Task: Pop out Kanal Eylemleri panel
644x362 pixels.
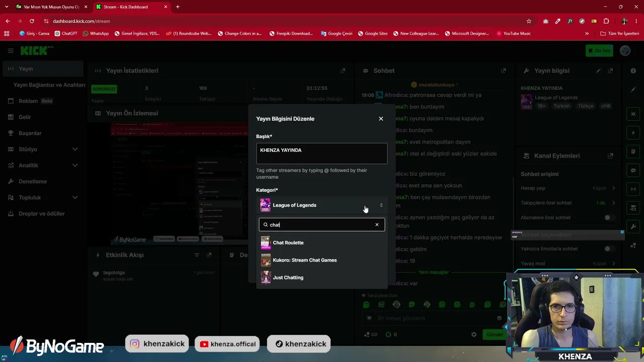Action: click(x=610, y=156)
